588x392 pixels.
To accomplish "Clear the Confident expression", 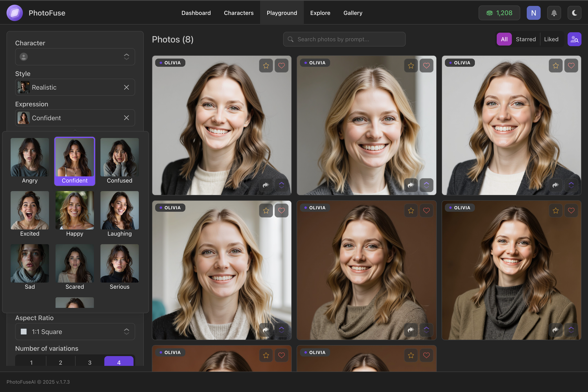I will point(127,118).
